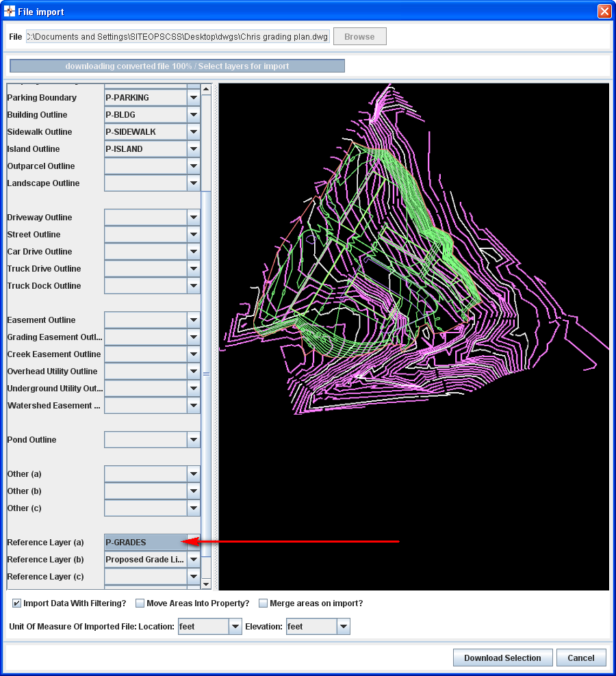Screen dimensions: 616x676
Task: Click the layer list scrollbar down arrow
Action: pyautogui.click(x=206, y=584)
